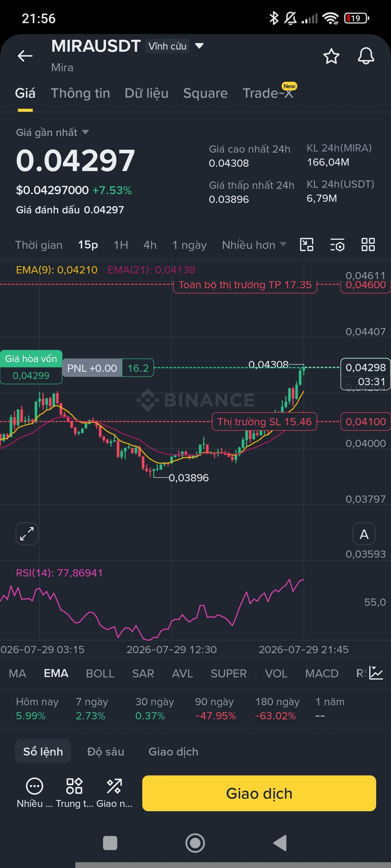The width and height of the screenshot is (391, 868).
Task: Tap the KL 24h(MIRA) volume 166,04M
Action: coord(328,162)
